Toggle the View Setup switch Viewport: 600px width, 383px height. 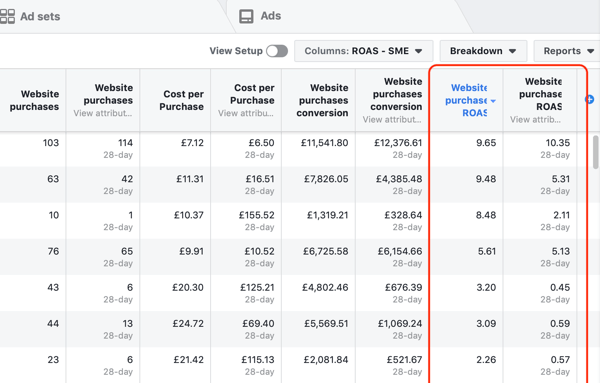(x=277, y=51)
